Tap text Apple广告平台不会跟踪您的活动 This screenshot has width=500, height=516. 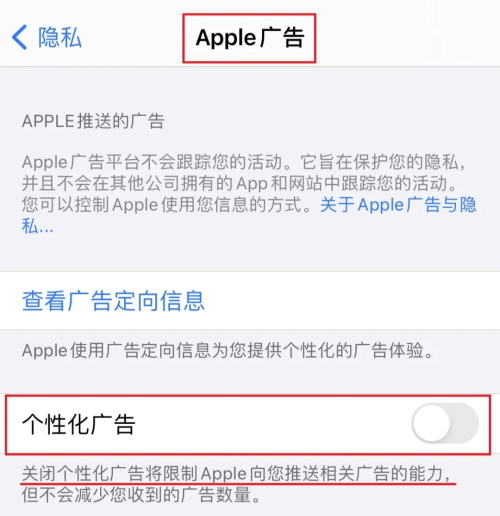(152, 162)
